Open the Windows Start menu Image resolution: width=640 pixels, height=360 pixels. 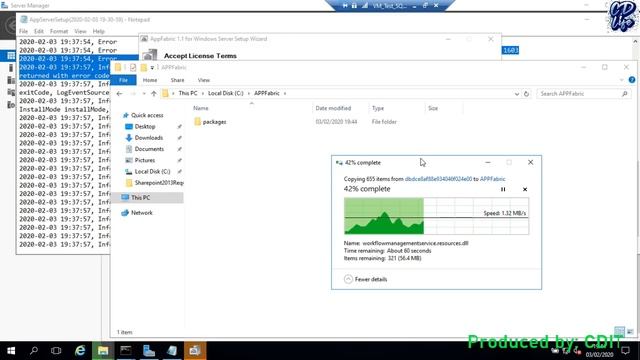tap(11, 351)
